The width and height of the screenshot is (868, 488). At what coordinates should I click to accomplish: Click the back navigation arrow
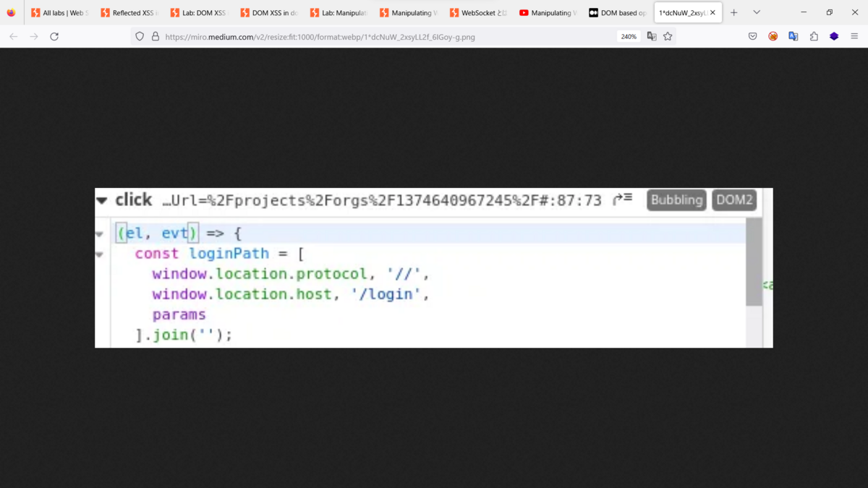pyautogui.click(x=12, y=35)
